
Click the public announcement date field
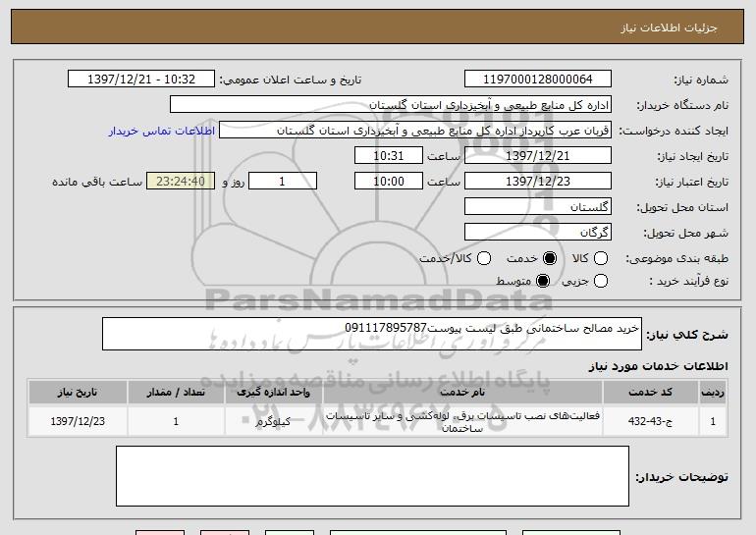click(x=141, y=80)
